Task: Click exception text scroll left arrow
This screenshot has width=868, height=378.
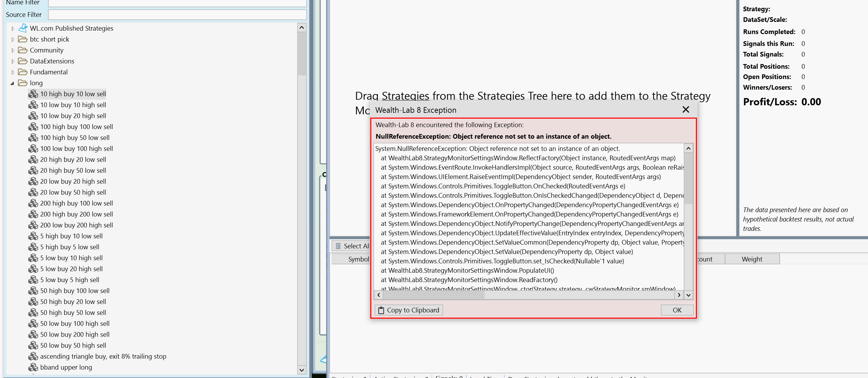Action: tap(379, 295)
